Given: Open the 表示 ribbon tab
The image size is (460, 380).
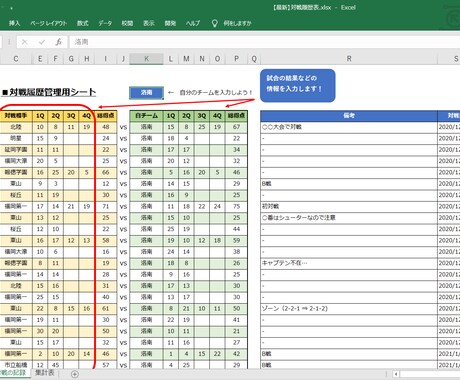Looking at the screenshot, I should (149, 23).
